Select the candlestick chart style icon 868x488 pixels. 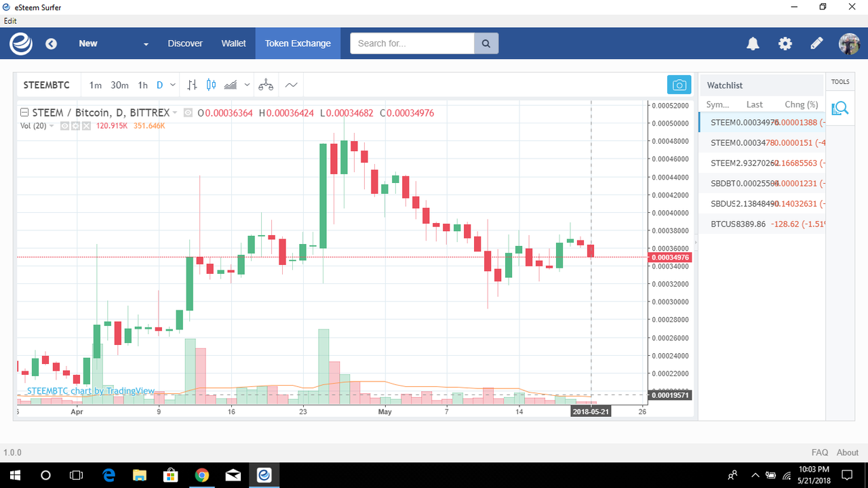(211, 85)
